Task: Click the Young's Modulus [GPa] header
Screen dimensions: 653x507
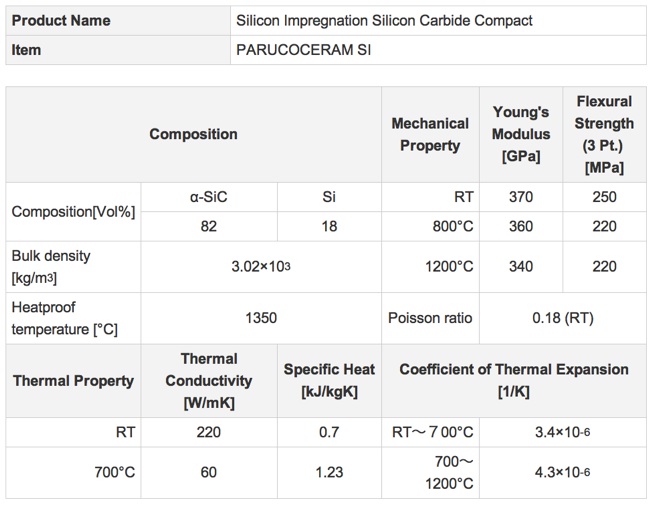Action: (x=521, y=134)
